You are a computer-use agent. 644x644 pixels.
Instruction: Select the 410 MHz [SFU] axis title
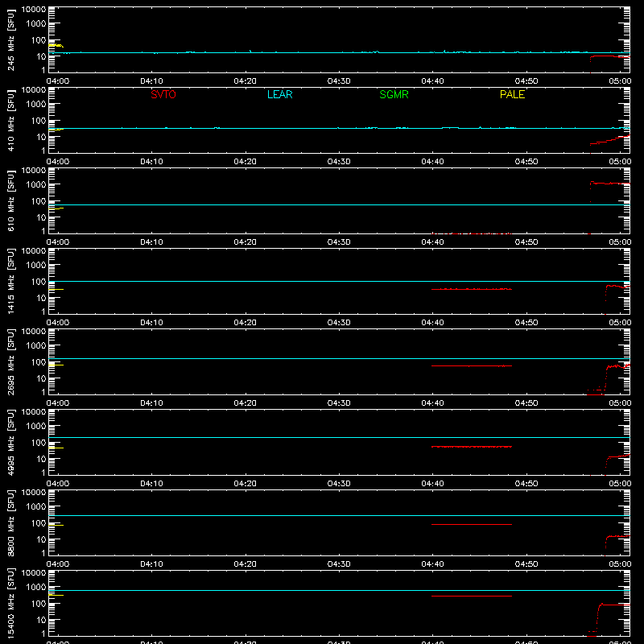[10, 121]
